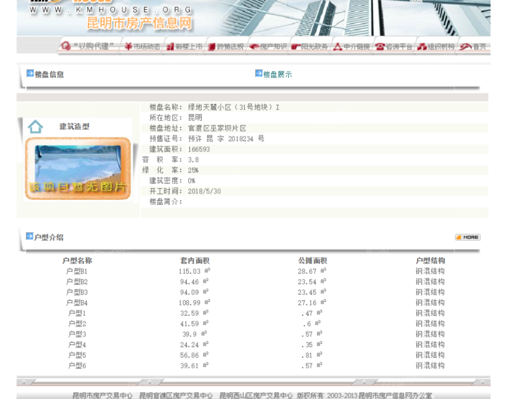Click 昆明西山区房产交易中心 in the footer
The height and width of the screenshot is (399, 532).
[x=256, y=395]
